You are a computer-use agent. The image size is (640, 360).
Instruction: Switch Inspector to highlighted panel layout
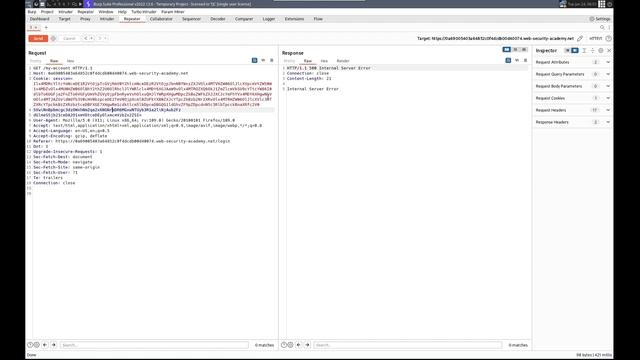(575, 51)
